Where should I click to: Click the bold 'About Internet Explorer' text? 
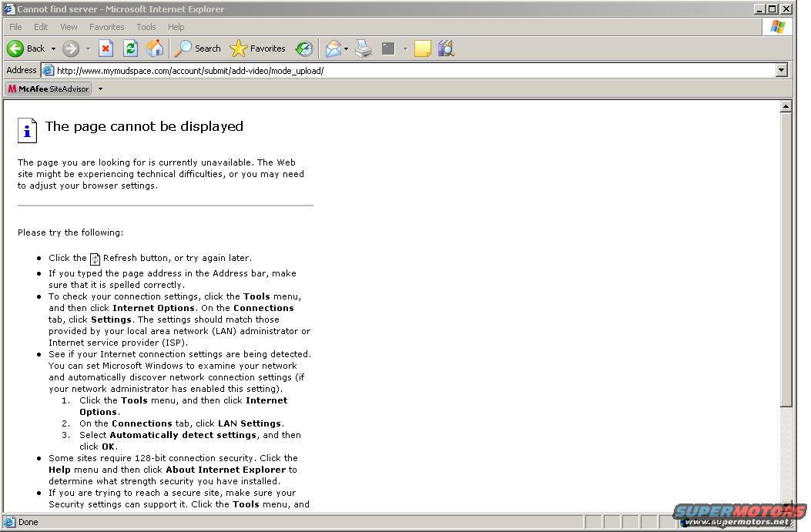tap(226, 470)
